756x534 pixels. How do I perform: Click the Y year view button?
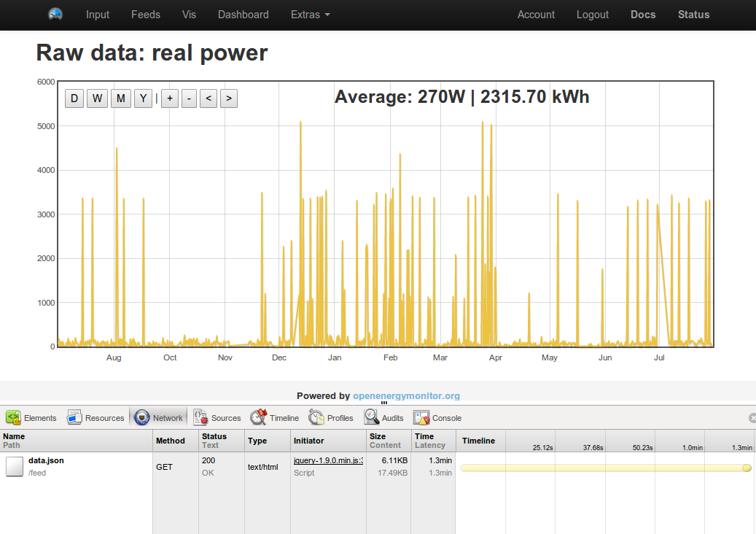(x=143, y=98)
